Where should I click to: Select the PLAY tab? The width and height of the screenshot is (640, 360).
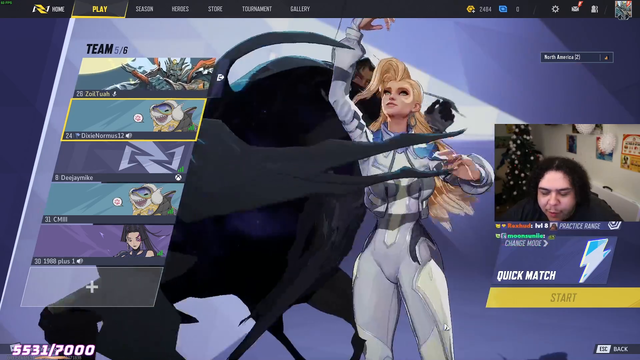click(100, 9)
